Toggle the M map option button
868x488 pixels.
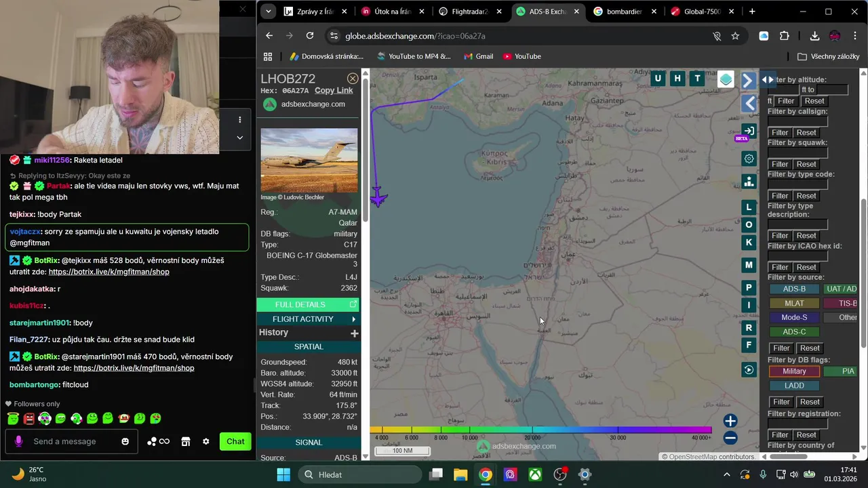tap(749, 265)
